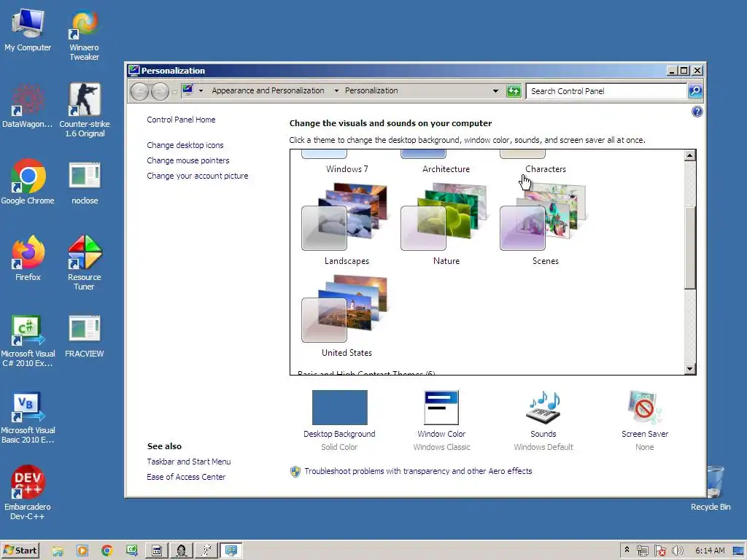747x560 pixels.
Task: Select the Architecture theme label
Action: click(x=446, y=169)
